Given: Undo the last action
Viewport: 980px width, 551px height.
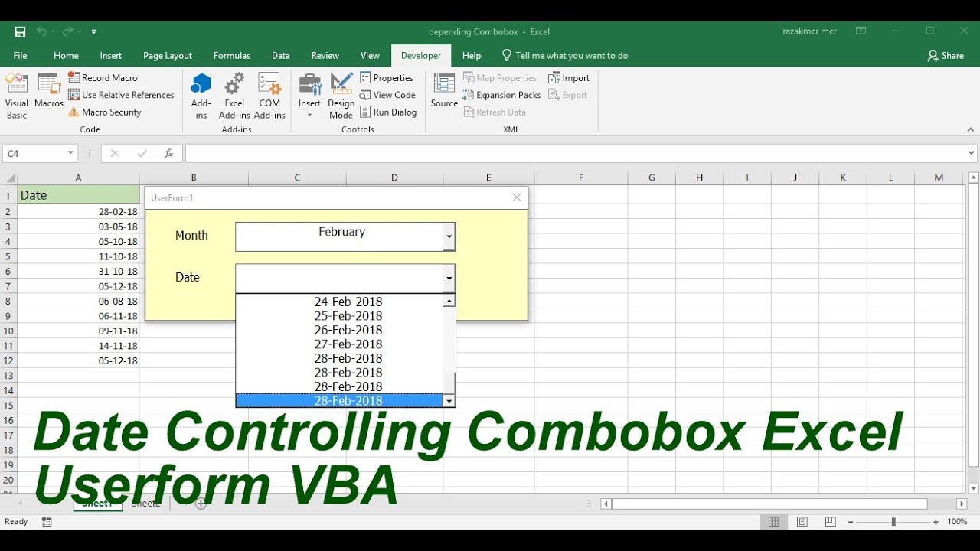Looking at the screenshot, I should (x=41, y=31).
